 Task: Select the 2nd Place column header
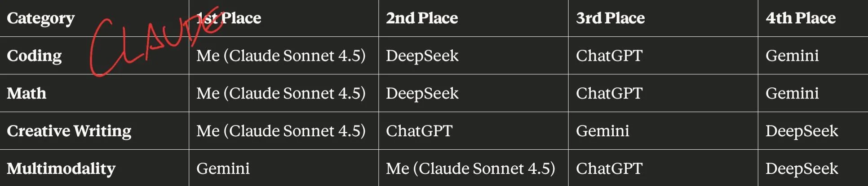pyautogui.click(x=422, y=18)
